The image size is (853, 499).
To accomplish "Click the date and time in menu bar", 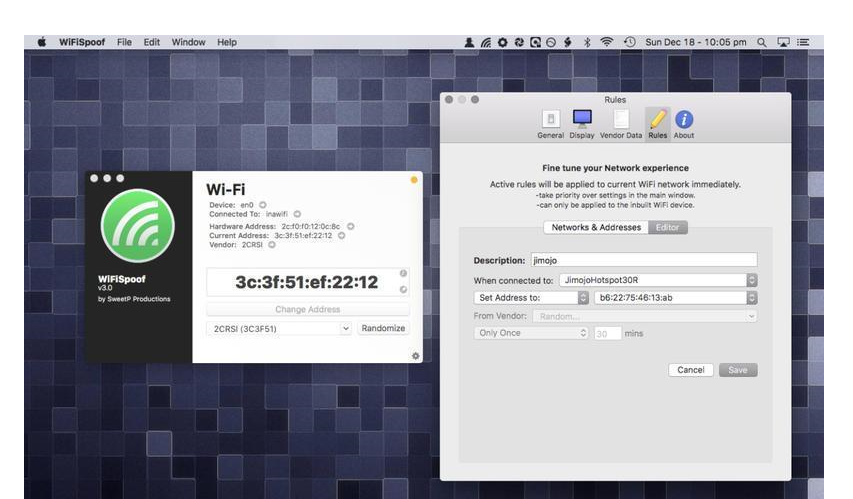I will point(696,42).
